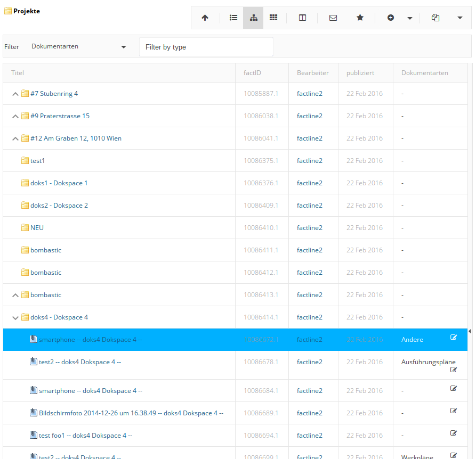Click the side panel collapse arrow handle
This screenshot has height=459, width=476.
coord(470,332)
